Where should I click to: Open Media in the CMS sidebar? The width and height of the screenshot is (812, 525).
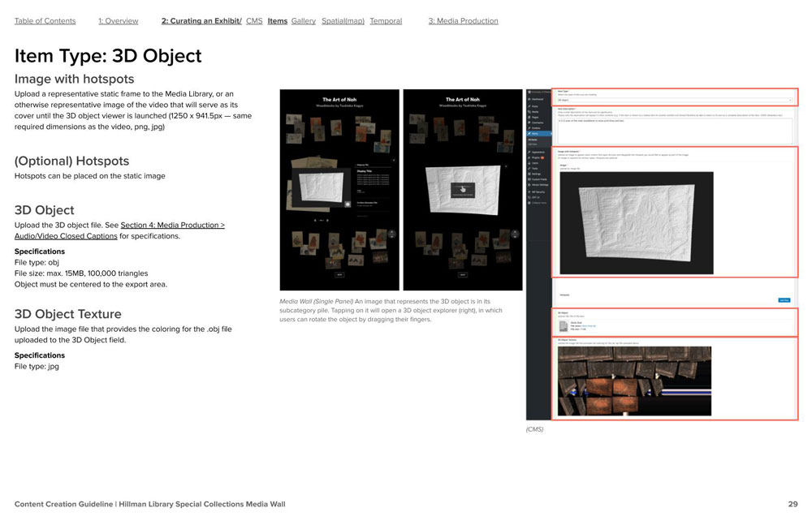[x=535, y=112]
